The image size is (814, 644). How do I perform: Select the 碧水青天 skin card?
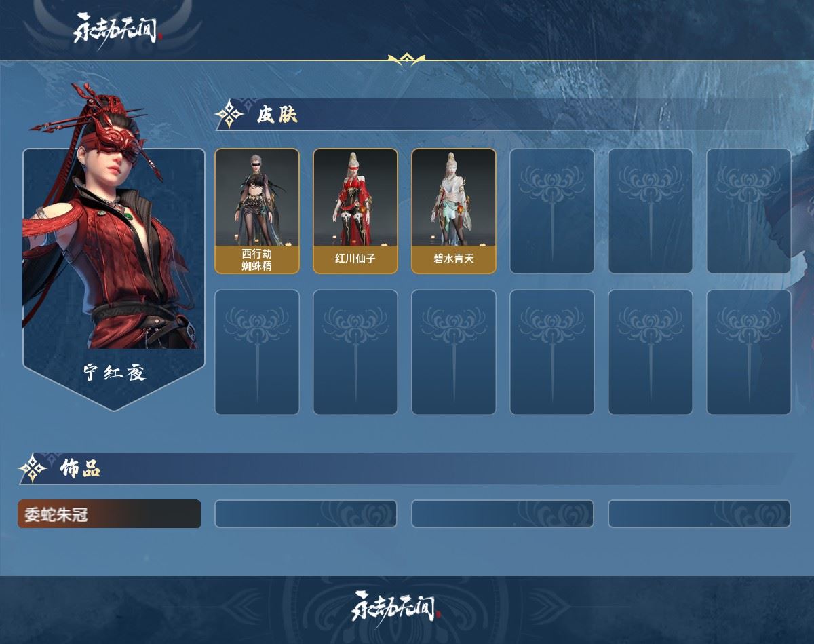pyautogui.click(x=454, y=211)
